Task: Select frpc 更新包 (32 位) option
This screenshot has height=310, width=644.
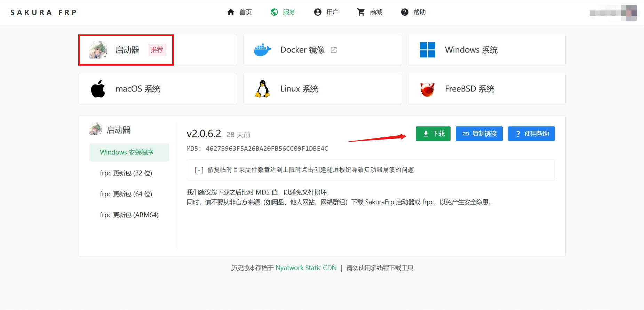Action: [126, 173]
